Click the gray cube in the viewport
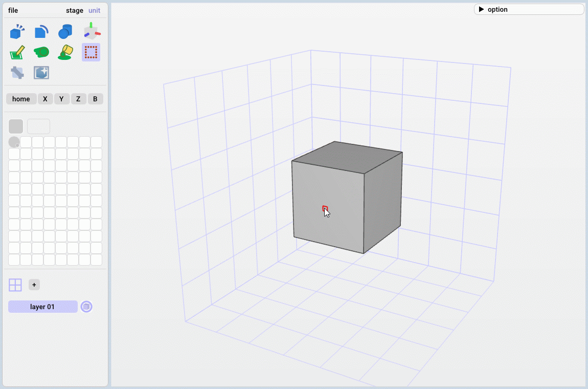Viewport: 588px width, 389px height. [347, 197]
